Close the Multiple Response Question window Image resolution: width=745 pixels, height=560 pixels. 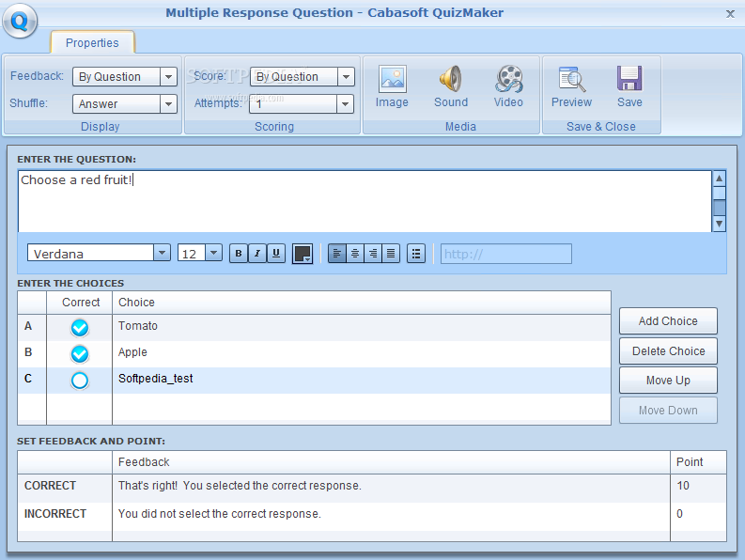coord(730,14)
